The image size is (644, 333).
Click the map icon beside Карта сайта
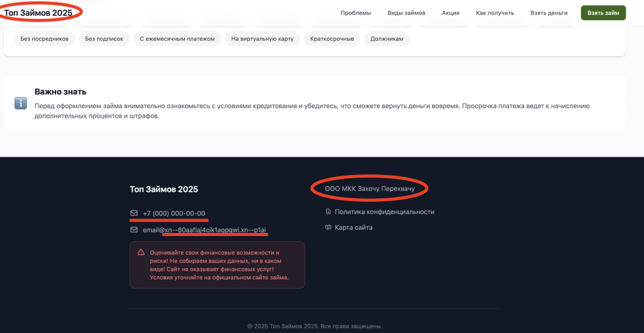click(x=328, y=227)
